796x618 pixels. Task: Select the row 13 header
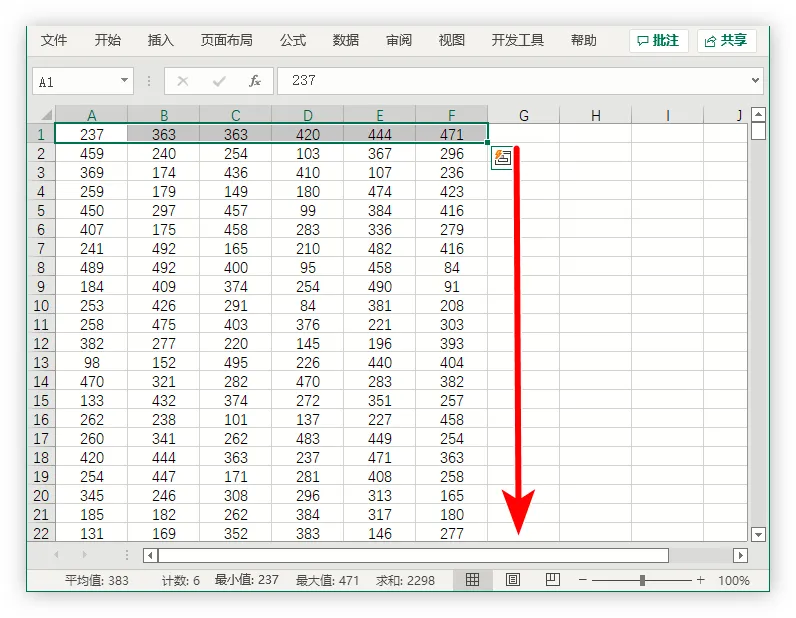click(41, 363)
